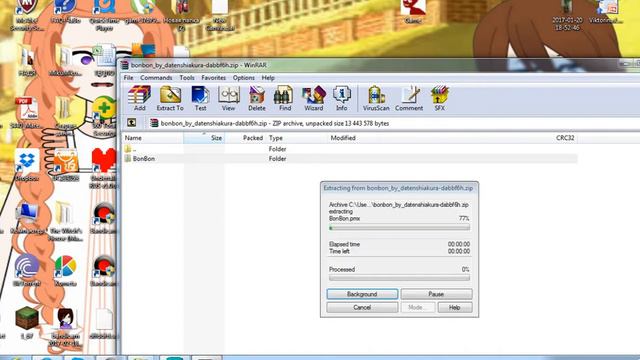Click the extraction dialog title bar

(x=399, y=188)
